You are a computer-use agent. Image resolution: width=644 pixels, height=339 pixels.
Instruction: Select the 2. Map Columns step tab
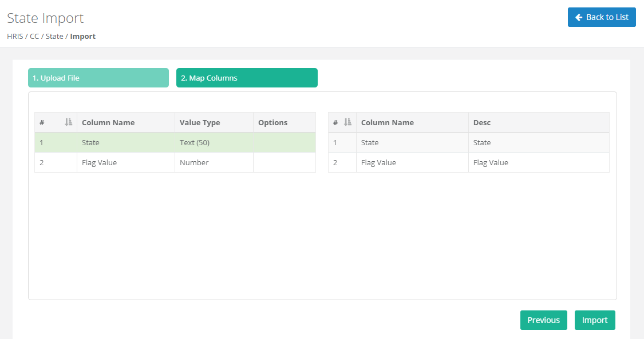click(247, 78)
